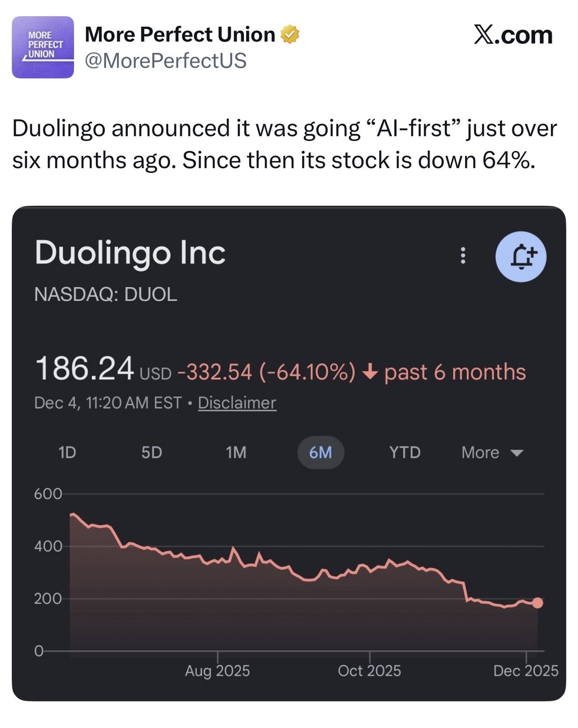
Task: Click the Duolingo Inc title
Action: (130, 253)
